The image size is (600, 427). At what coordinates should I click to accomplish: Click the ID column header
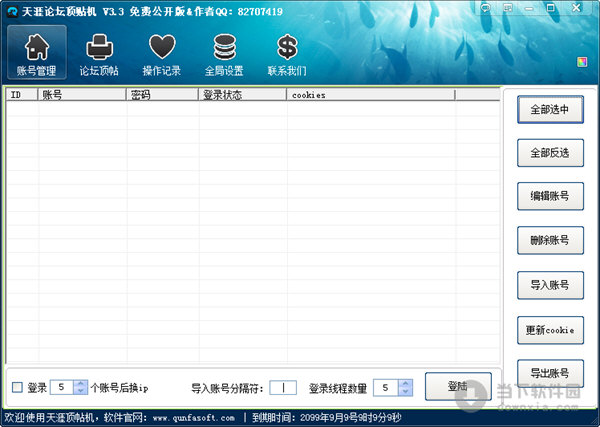click(22, 95)
